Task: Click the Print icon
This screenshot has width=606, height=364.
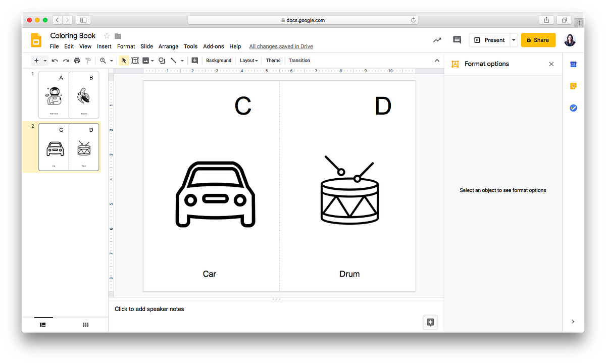Action: pyautogui.click(x=77, y=61)
